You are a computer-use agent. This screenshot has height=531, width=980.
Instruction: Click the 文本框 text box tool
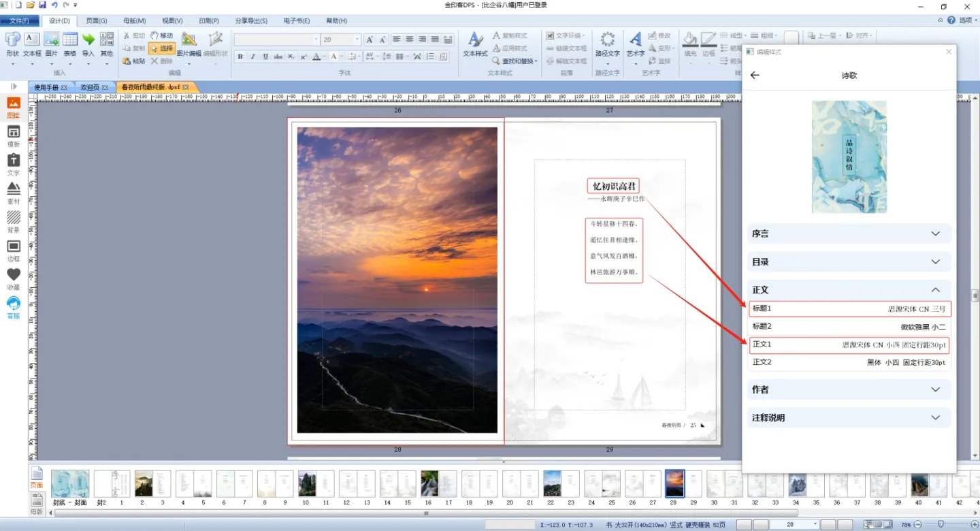32,42
